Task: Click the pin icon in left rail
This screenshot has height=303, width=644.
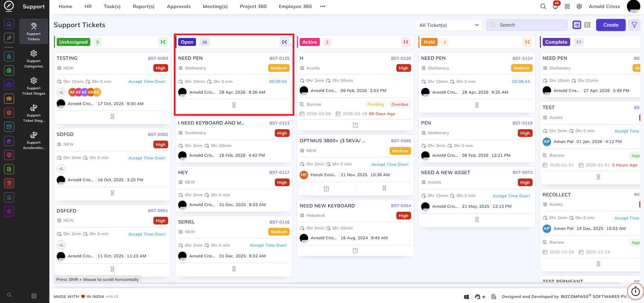Action: pyautogui.click(x=9, y=38)
